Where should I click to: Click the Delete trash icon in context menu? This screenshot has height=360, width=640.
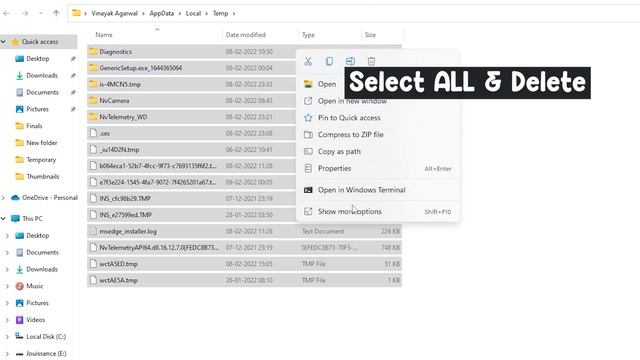point(371,61)
